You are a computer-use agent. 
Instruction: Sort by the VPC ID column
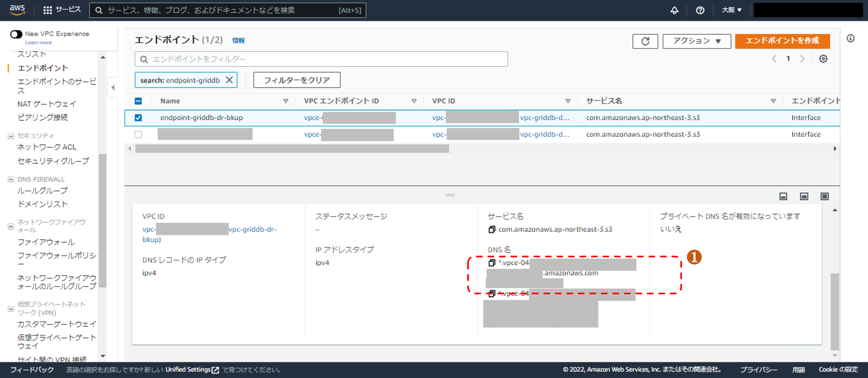[568, 101]
